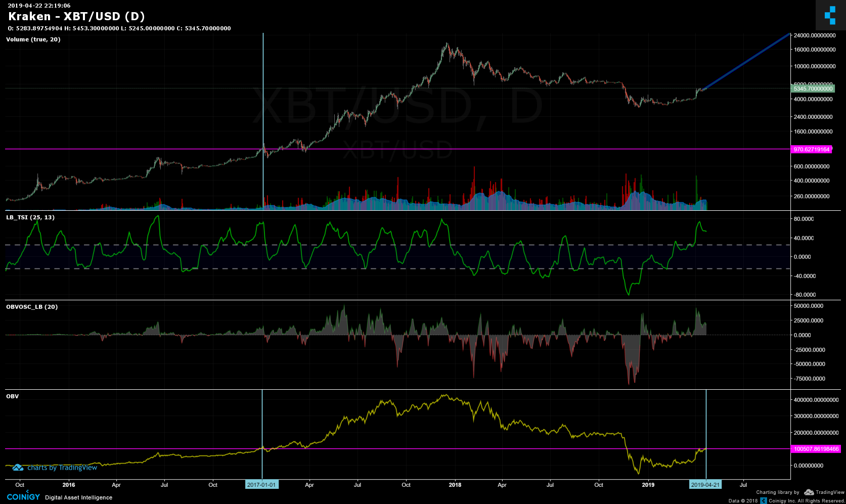Click the OBVOSC_LB (20) indicator label

(x=31, y=306)
